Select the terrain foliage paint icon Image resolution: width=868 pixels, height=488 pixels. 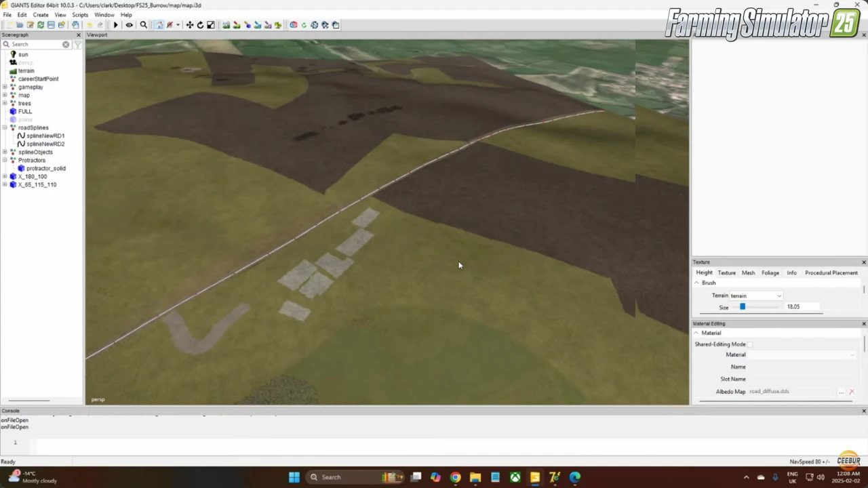(x=277, y=25)
